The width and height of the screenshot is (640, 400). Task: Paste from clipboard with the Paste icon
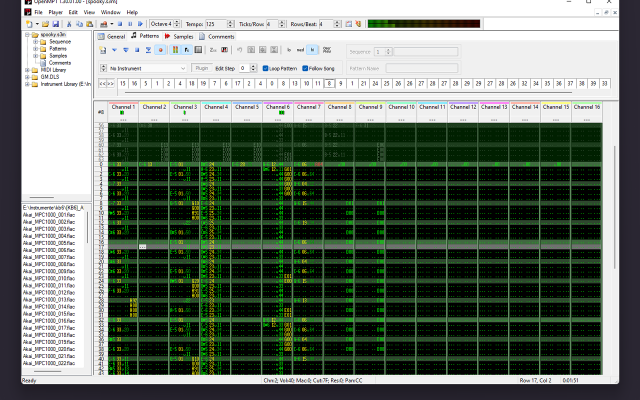89,24
